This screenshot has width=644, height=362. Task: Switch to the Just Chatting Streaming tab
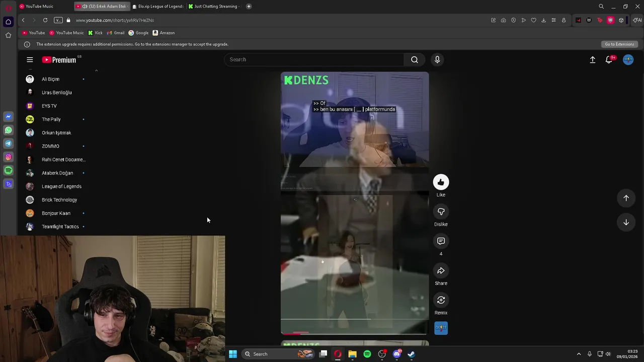[x=214, y=6]
